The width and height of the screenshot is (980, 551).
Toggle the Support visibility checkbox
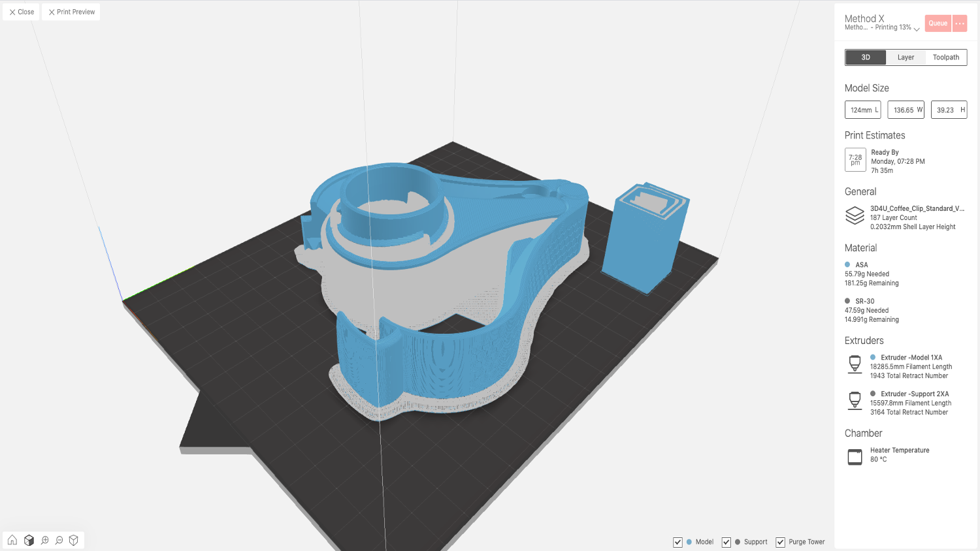point(726,543)
